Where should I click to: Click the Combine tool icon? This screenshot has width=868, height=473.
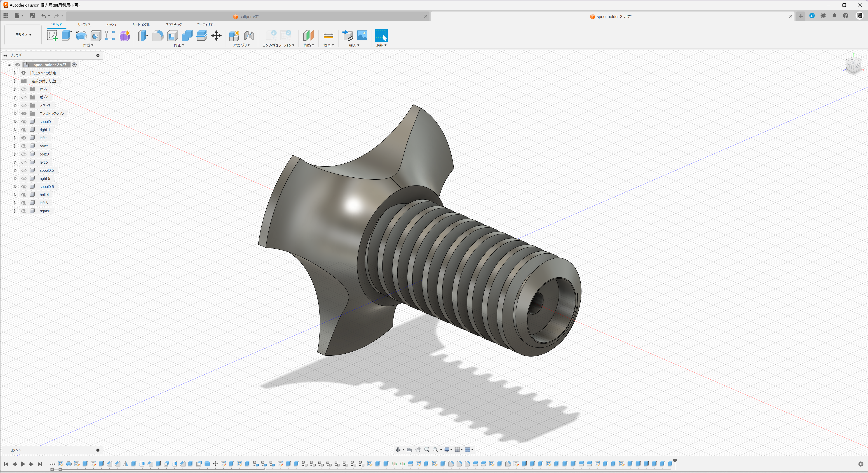[187, 36]
